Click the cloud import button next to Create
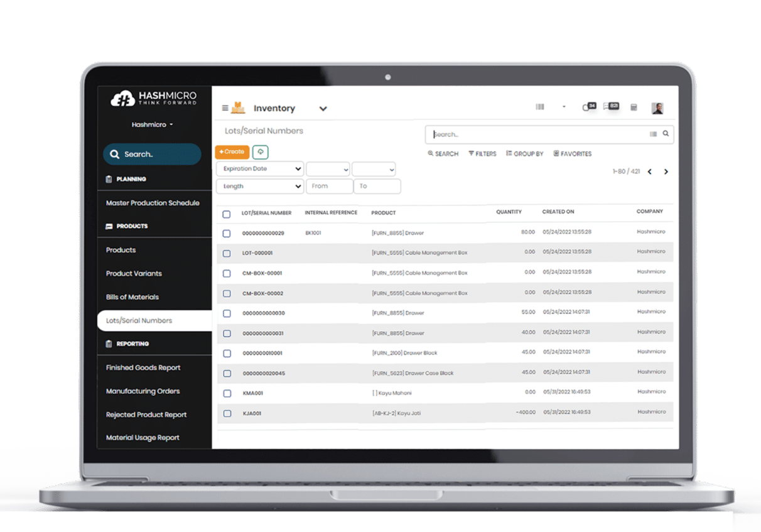761x532 pixels. point(260,152)
